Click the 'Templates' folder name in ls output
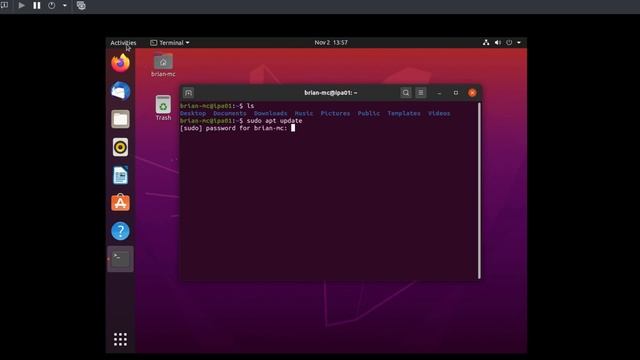640x360 pixels. tap(404, 113)
